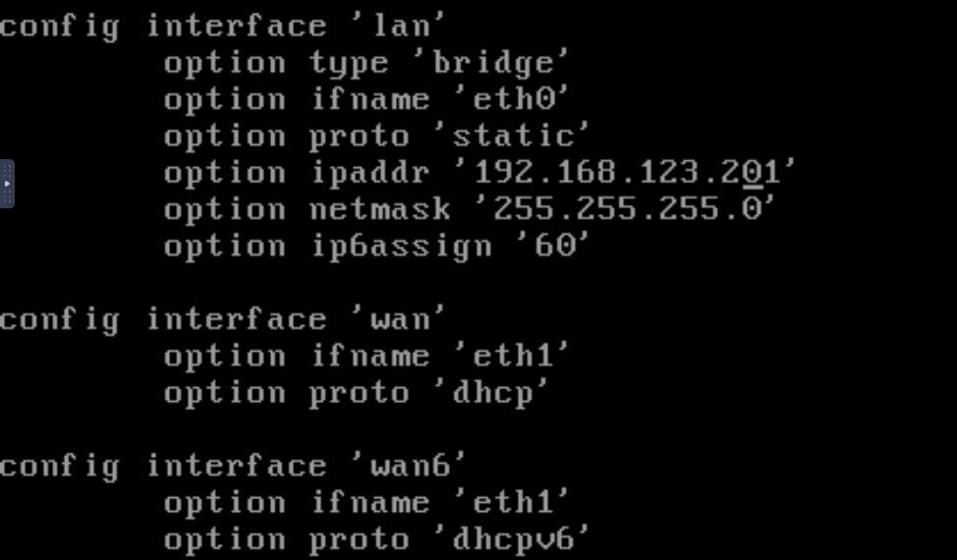Click the word 'ip6assign' option name
This screenshot has width=957, height=560.
[x=401, y=246]
